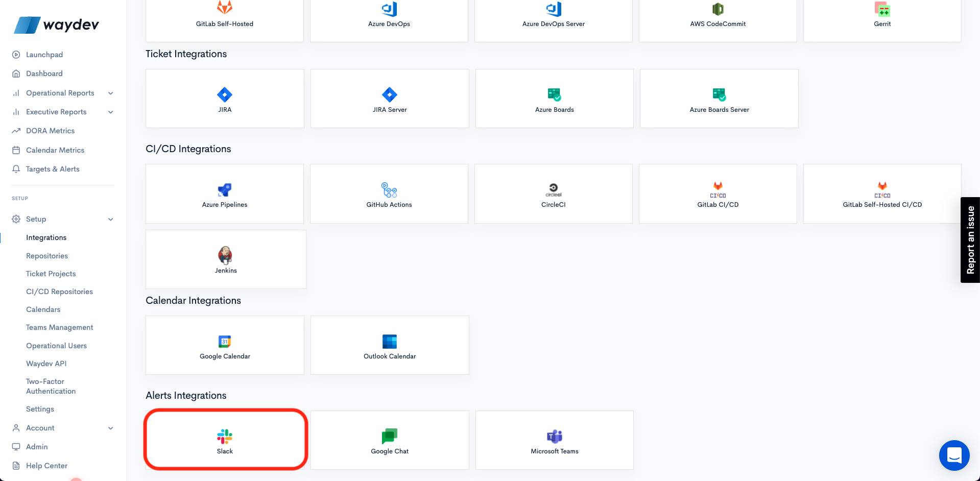Click the Account label
The image size is (980, 481).
coord(40,428)
